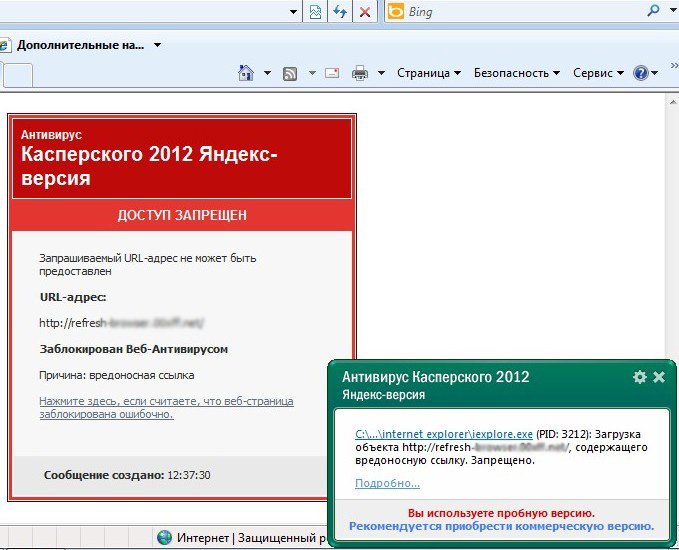Open the Сервис menu
This screenshot has width=679, height=550.
point(598,73)
